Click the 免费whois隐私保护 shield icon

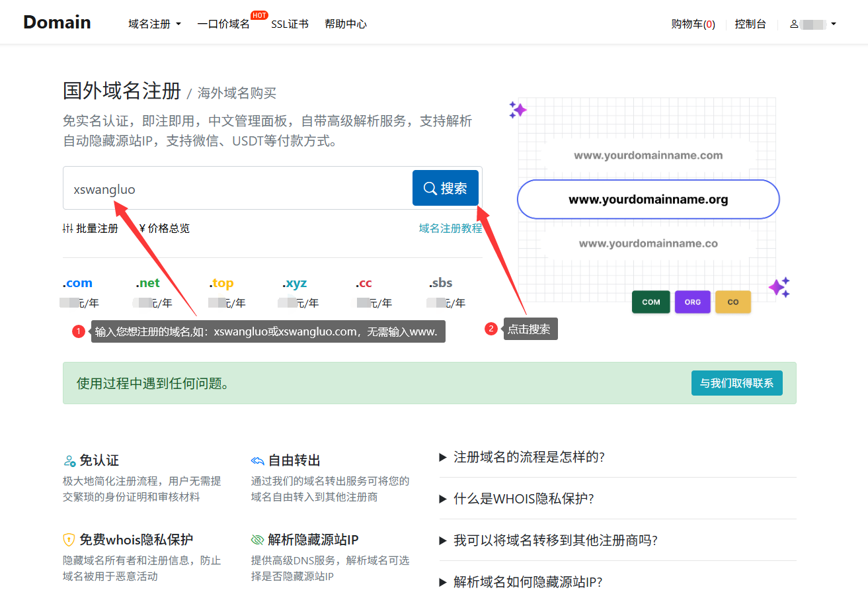[69, 540]
